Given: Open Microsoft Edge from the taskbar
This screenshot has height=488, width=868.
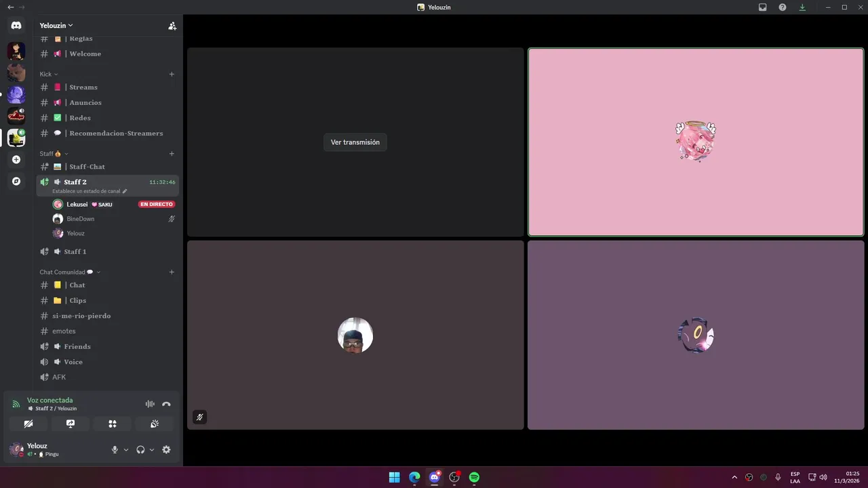Looking at the screenshot, I should coord(414,477).
